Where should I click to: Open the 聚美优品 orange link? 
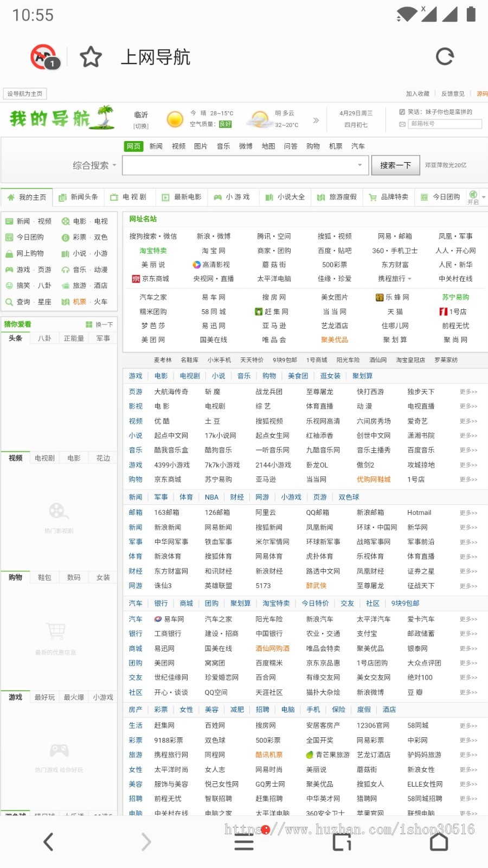pyautogui.click(x=335, y=340)
